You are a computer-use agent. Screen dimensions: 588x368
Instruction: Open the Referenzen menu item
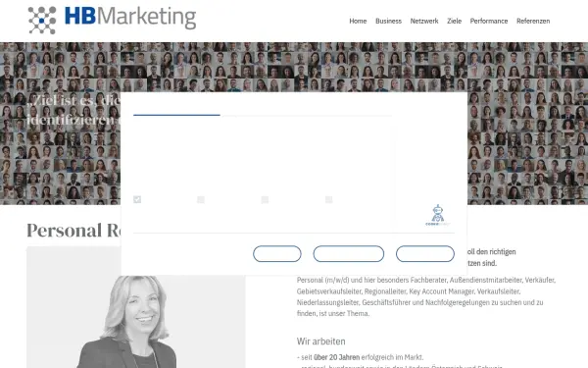click(x=533, y=21)
